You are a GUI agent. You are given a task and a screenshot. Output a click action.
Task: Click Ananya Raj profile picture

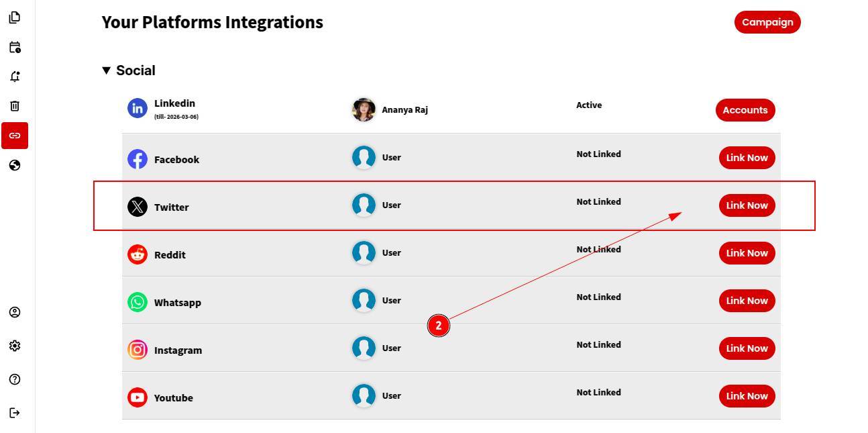click(364, 109)
